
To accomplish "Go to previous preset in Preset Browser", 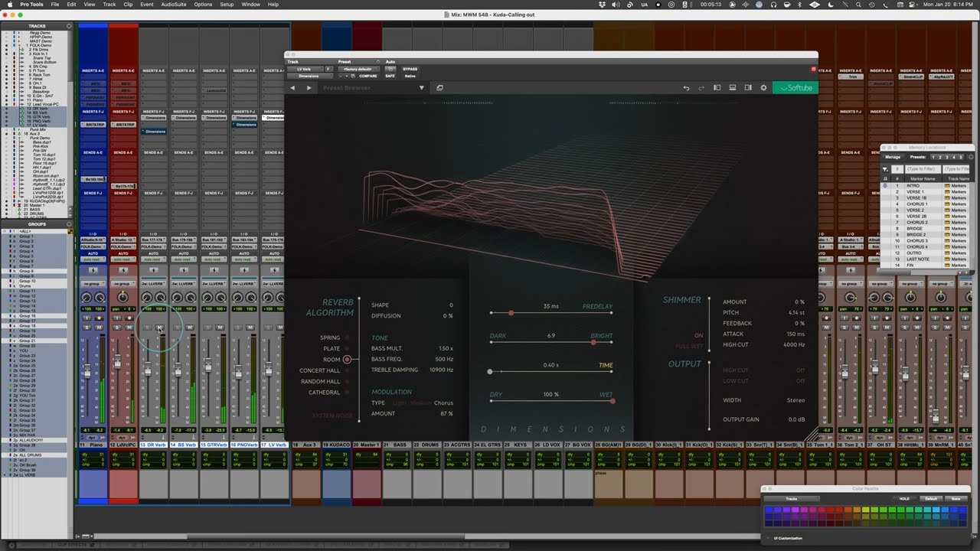I will [292, 88].
